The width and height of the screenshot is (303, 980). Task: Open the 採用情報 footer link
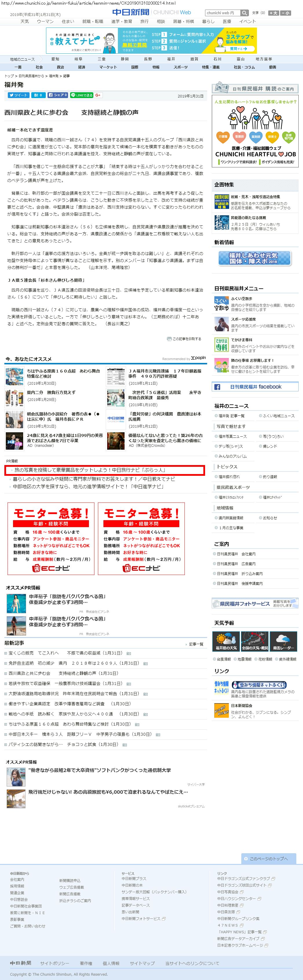point(17,886)
